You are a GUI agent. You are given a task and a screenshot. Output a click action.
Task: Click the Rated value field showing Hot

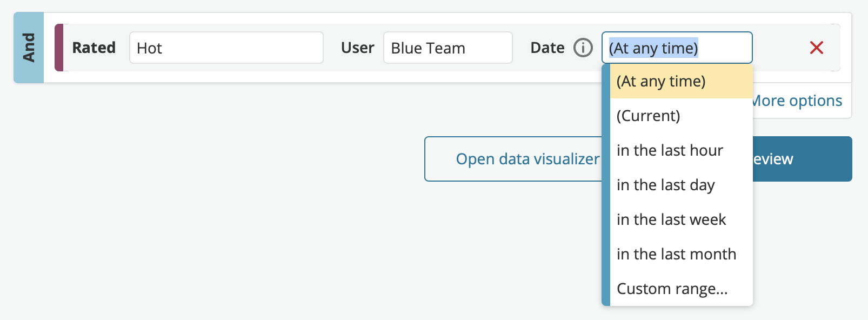click(x=226, y=48)
